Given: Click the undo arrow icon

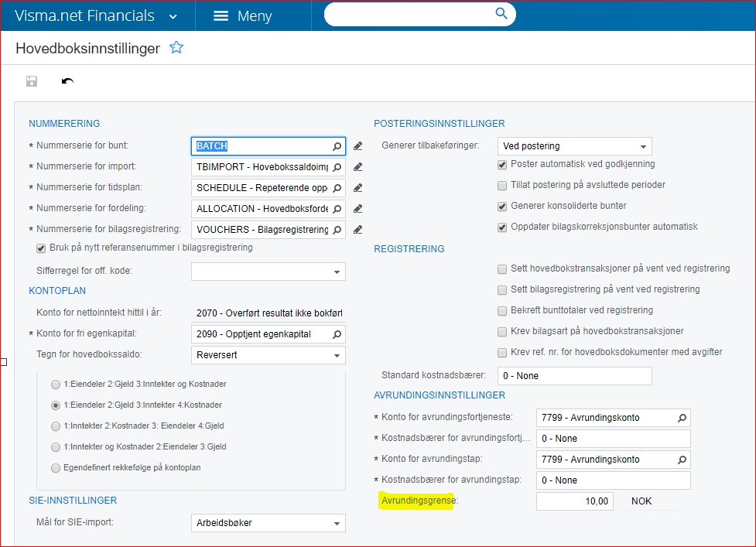Looking at the screenshot, I should 67,81.
